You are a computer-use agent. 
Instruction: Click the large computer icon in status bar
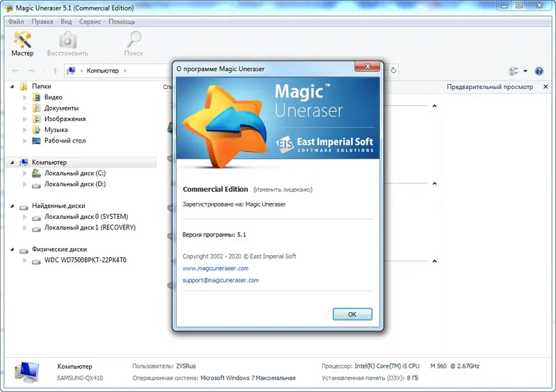coord(27,372)
